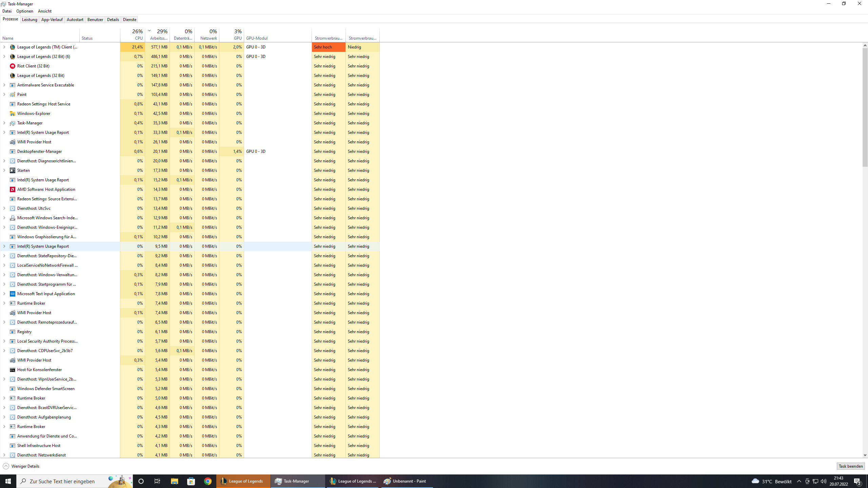Click the Microsoft Text Input Application icon
Screen dimensions: 868x488
pyautogui.click(x=13, y=294)
